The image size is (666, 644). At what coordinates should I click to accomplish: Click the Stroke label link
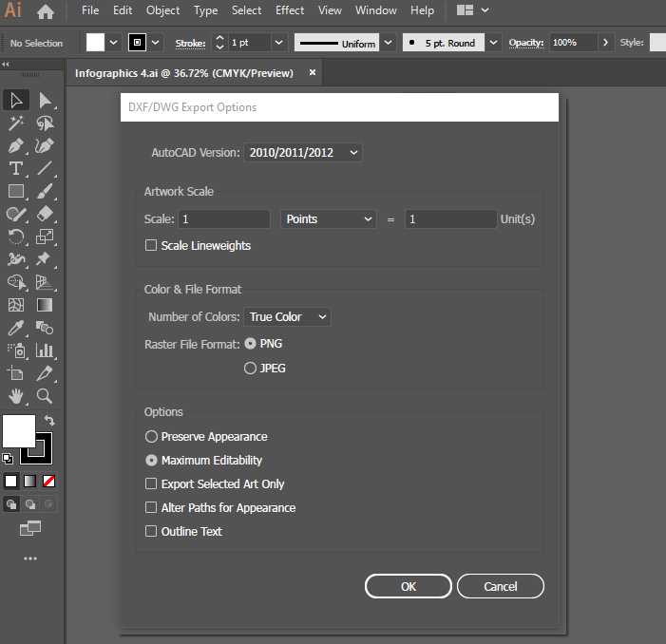point(190,44)
